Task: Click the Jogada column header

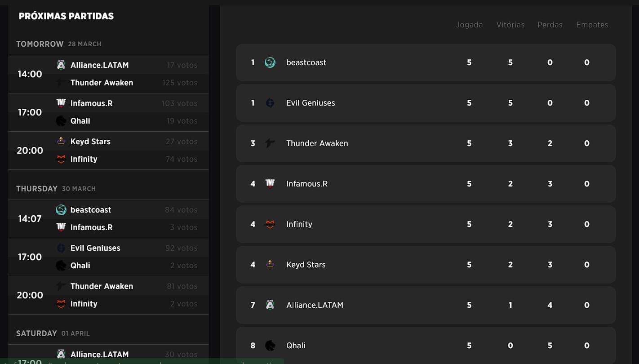Action: 469,25
